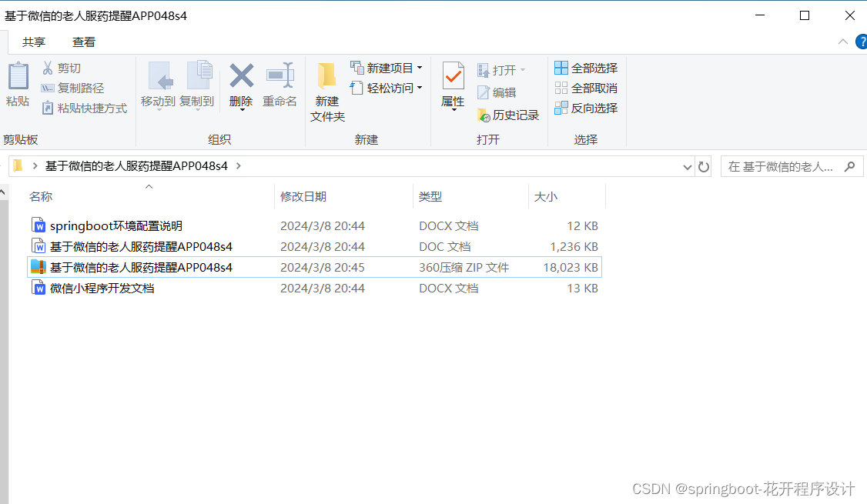Collapse the ribbon with the chevron
Screen dimensions: 867x504
(x=842, y=42)
